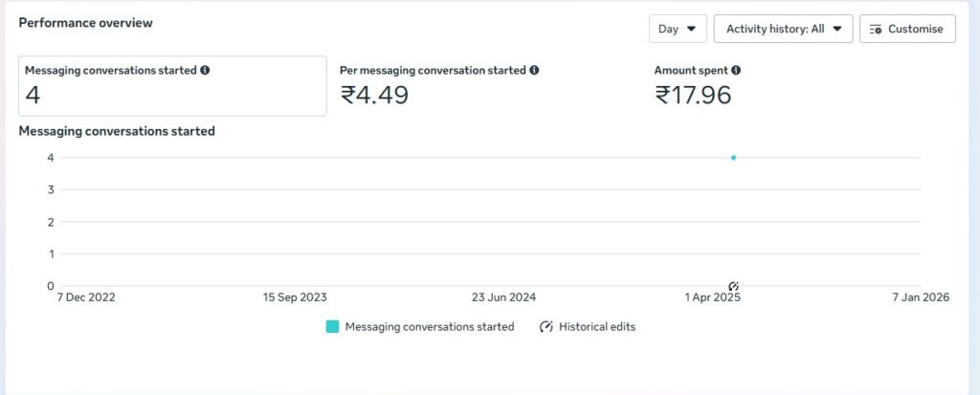Select the Amount spent ₹17.96 metric

pos(694,94)
